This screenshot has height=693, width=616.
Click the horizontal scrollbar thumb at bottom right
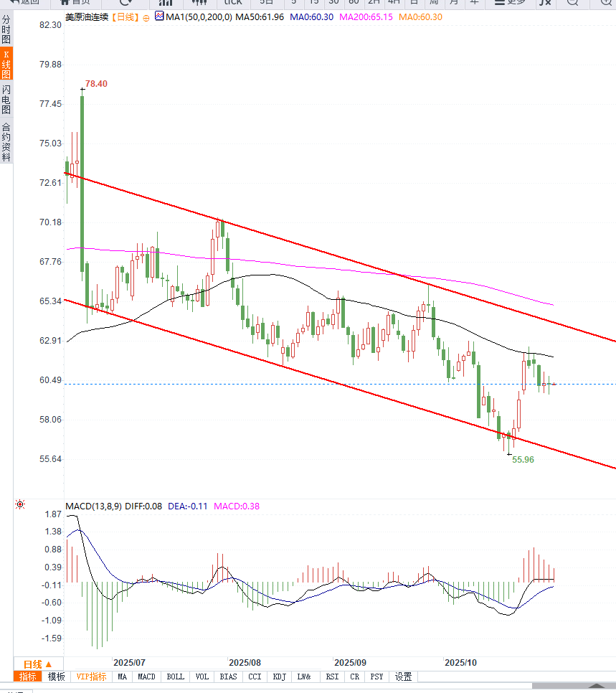574,686
